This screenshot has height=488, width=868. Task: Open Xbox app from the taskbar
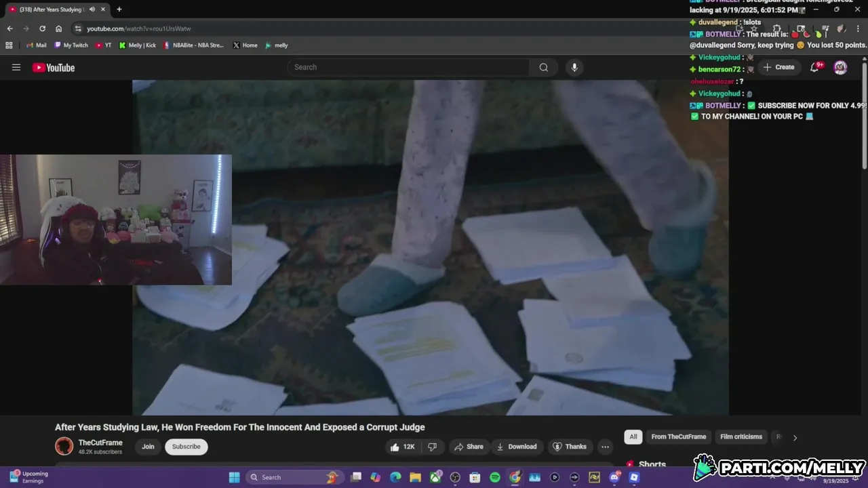[435, 477]
